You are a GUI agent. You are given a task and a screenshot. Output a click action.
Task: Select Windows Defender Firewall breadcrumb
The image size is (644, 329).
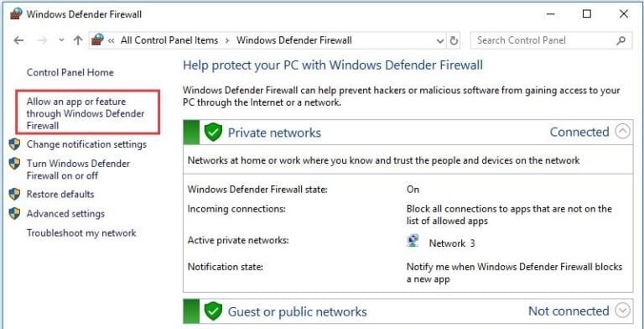[294, 40]
